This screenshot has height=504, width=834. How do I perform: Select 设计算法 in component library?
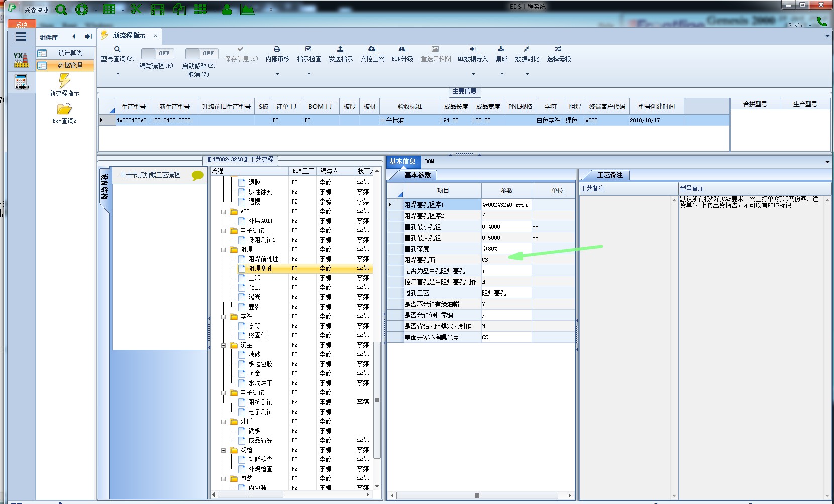tap(65, 53)
